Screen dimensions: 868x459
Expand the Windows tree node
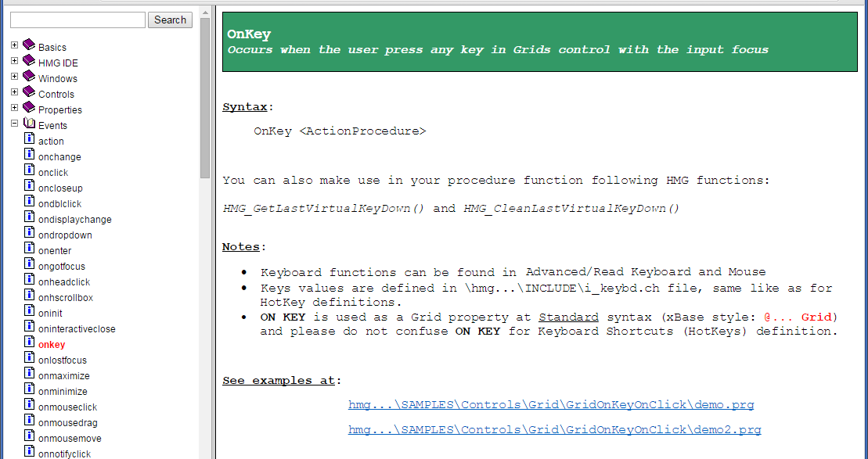pyautogui.click(x=15, y=77)
